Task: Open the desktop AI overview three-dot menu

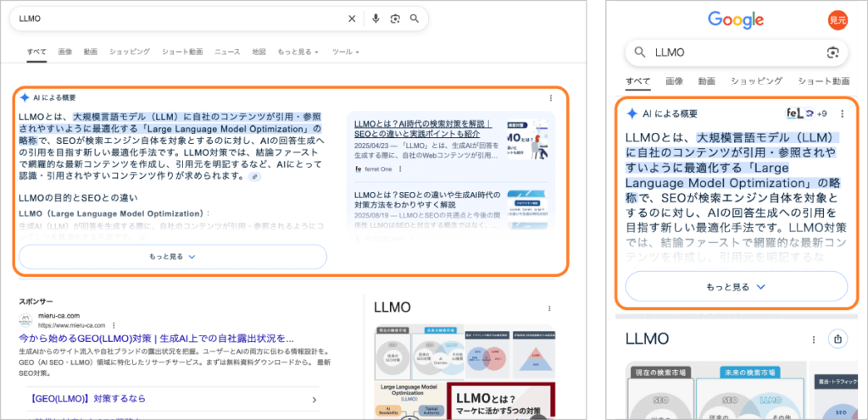Action: 551,97
